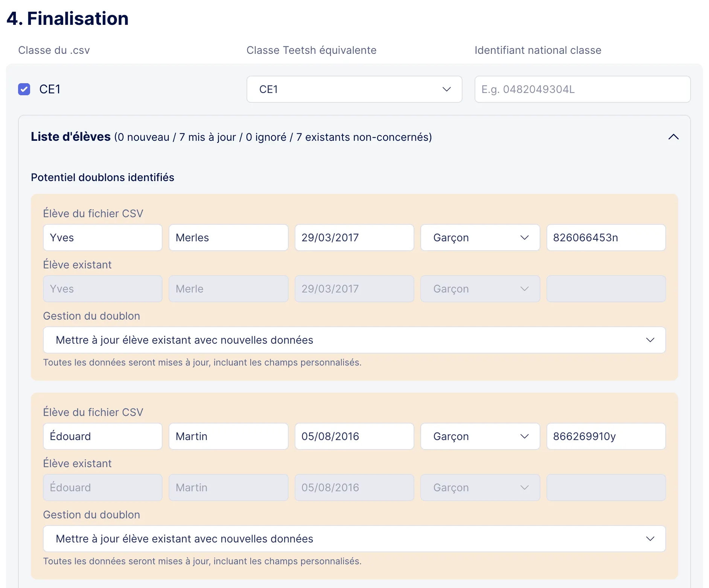The height and width of the screenshot is (588, 709).
Task: Click the Identifiant national classe field
Action: [x=582, y=89]
